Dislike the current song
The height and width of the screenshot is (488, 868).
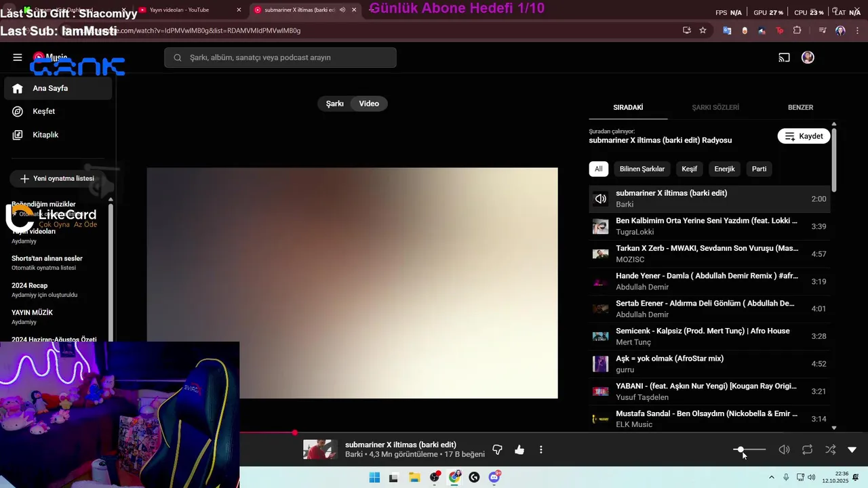coord(497,450)
